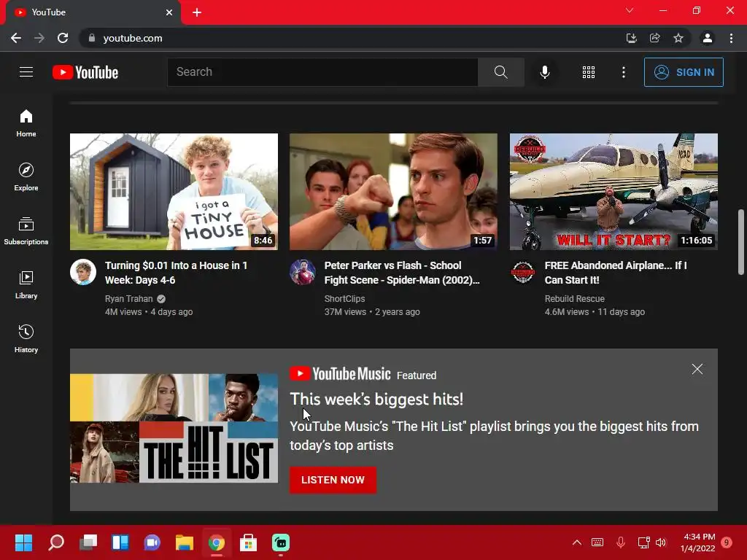Viewport: 747px width, 560px height.
Task: Open Subscriptions in sidebar
Action: [26, 230]
